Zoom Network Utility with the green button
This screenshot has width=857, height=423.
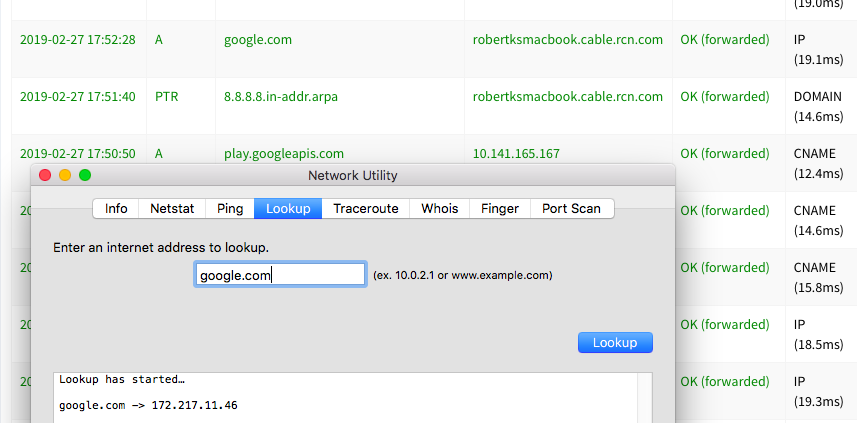85,175
